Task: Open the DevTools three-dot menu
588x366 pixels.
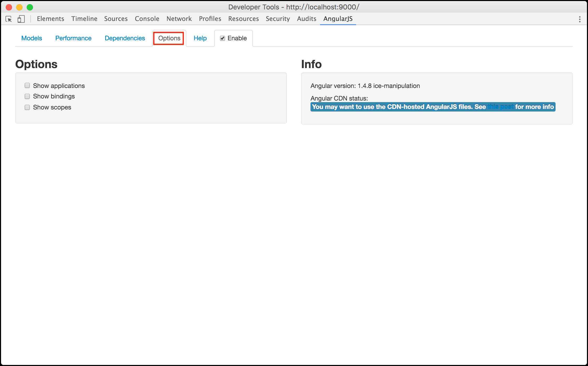Action: tap(580, 19)
